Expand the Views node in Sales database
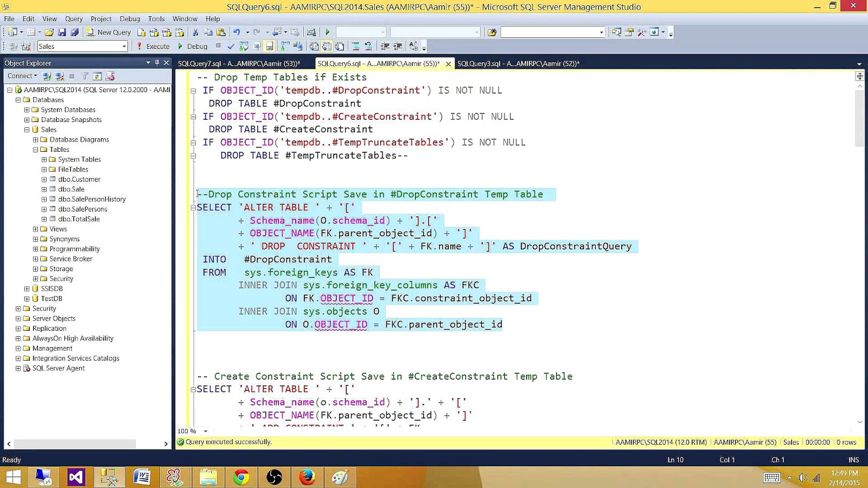The height and width of the screenshot is (488, 868). click(x=35, y=229)
